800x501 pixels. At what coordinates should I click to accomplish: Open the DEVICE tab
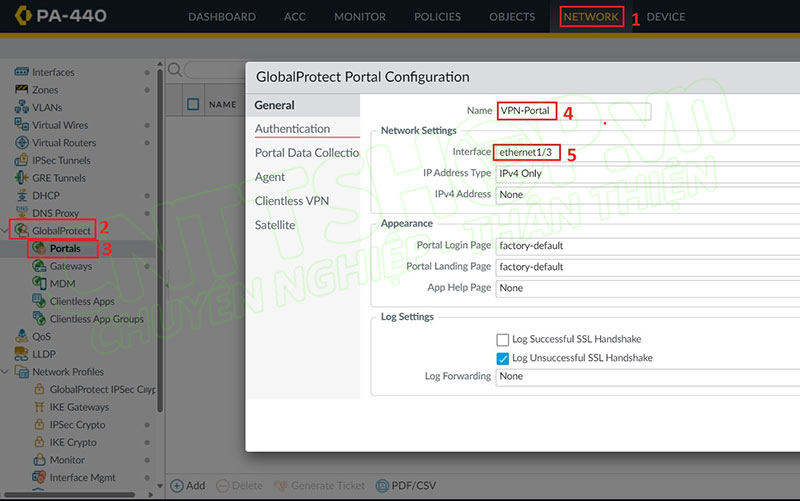pos(666,17)
